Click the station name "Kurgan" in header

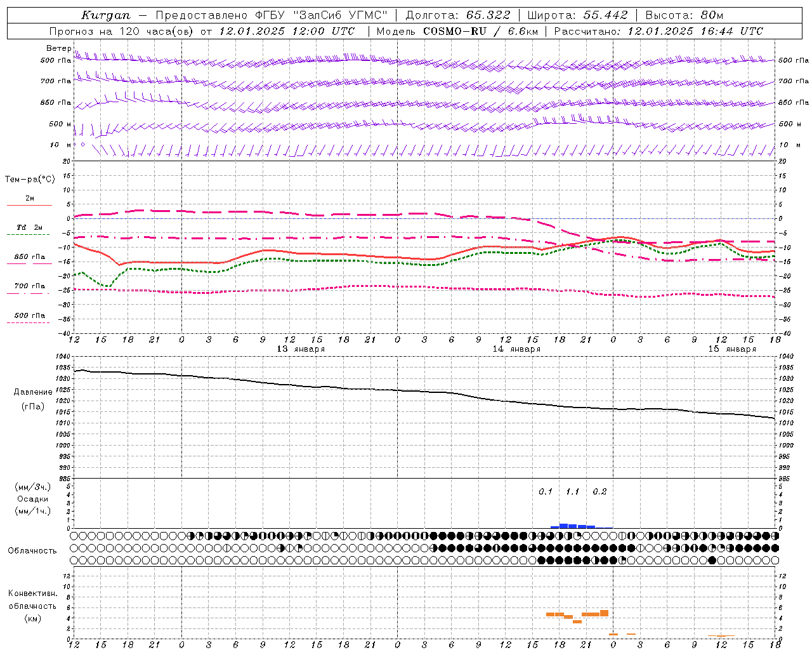click(105, 15)
